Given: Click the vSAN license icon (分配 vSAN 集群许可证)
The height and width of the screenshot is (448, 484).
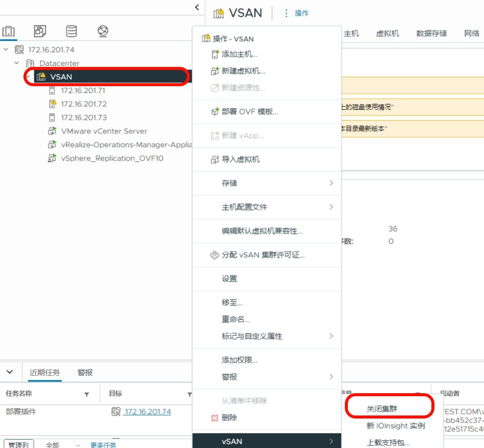Looking at the screenshot, I should point(215,255).
